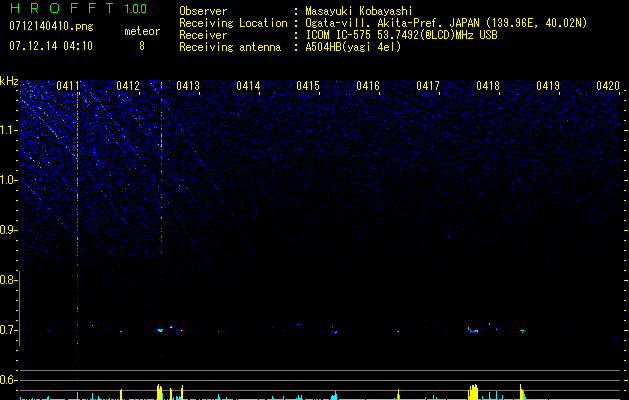629x400 pixels.
Task: Click the 1.0 kHz frequency axis label
Action: pos(8,180)
